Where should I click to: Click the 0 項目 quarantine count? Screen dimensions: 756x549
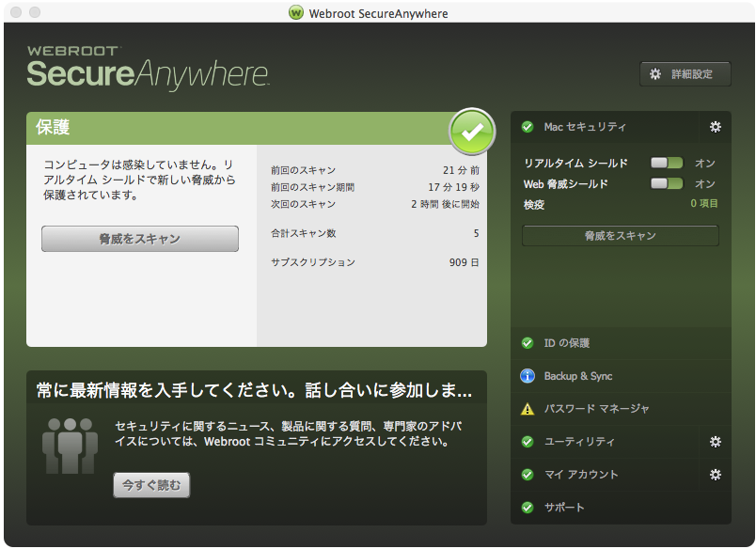[x=704, y=203]
